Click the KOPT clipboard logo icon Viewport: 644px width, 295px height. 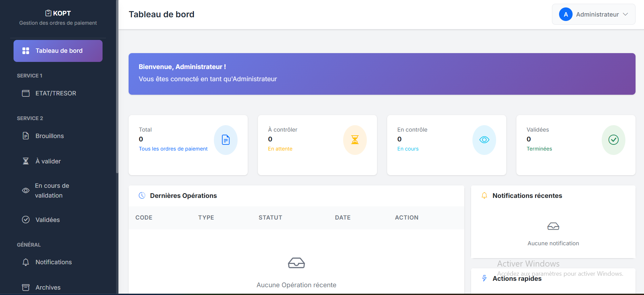[x=48, y=13]
